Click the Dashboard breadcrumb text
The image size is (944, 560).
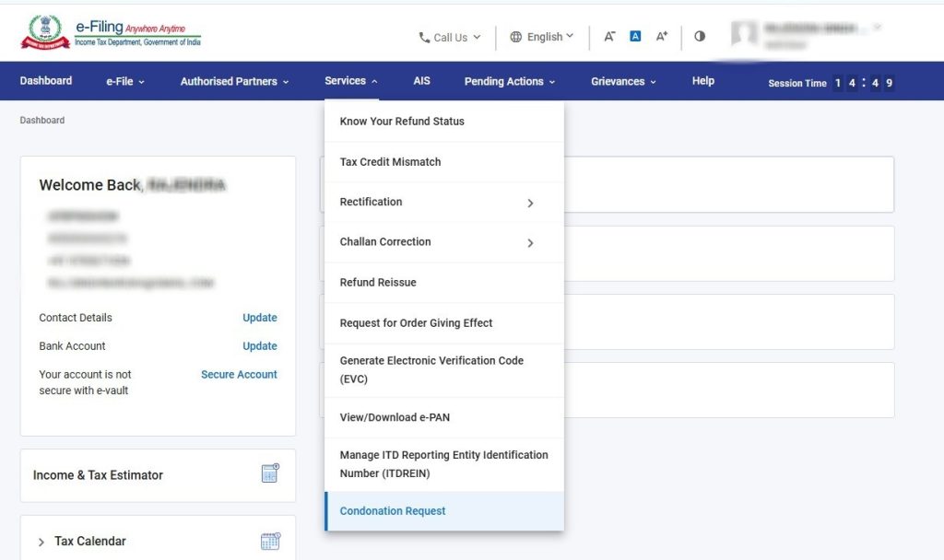click(42, 121)
